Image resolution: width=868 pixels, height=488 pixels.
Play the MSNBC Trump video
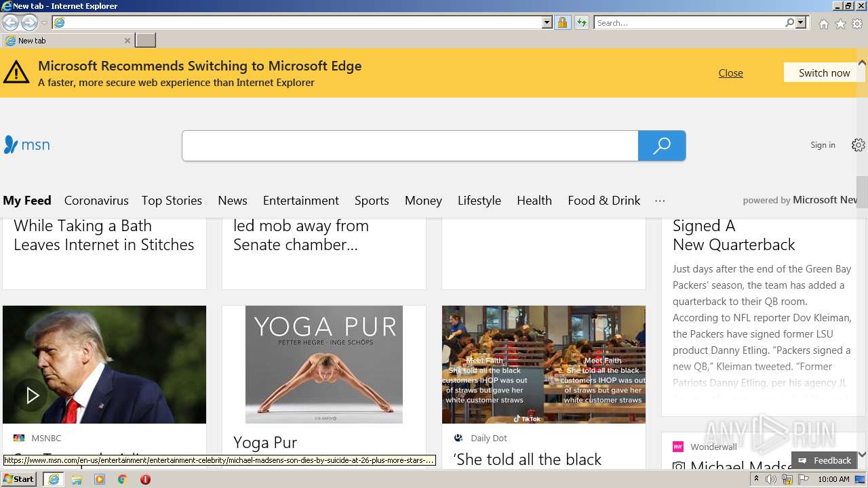pyautogui.click(x=32, y=395)
